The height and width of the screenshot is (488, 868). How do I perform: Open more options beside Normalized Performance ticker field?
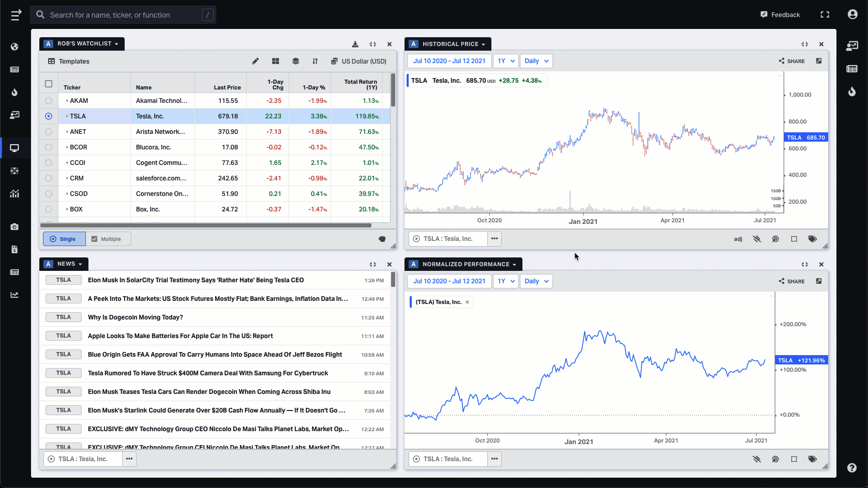(495, 459)
